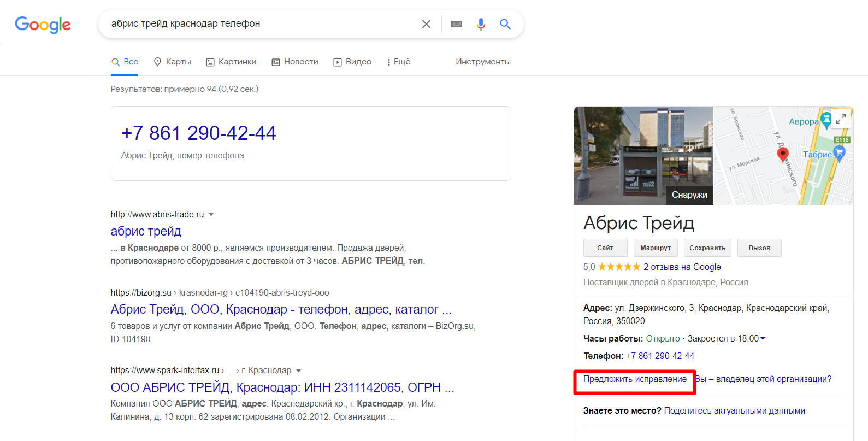Clear the search query with the X icon
The image size is (868, 441).
tap(426, 24)
